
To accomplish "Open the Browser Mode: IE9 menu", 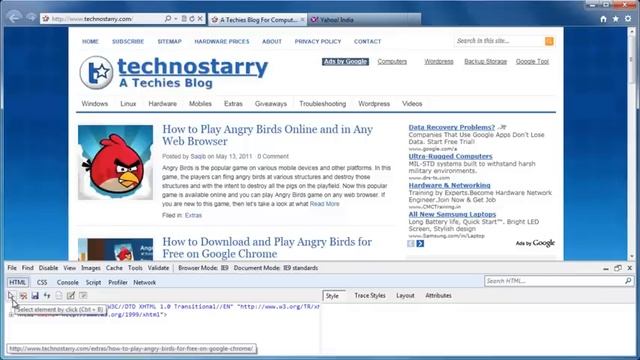I will [x=203, y=268].
